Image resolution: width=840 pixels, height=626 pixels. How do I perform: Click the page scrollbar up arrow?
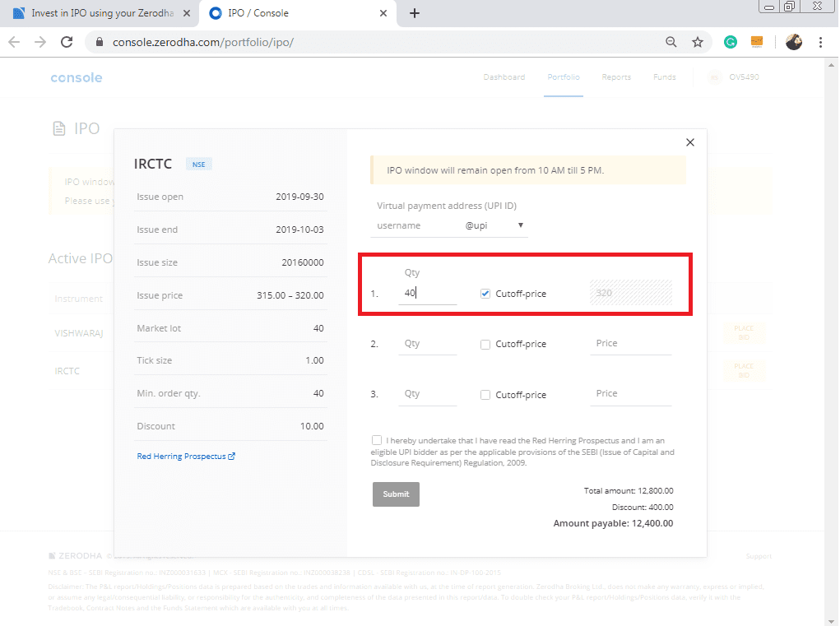point(831,65)
